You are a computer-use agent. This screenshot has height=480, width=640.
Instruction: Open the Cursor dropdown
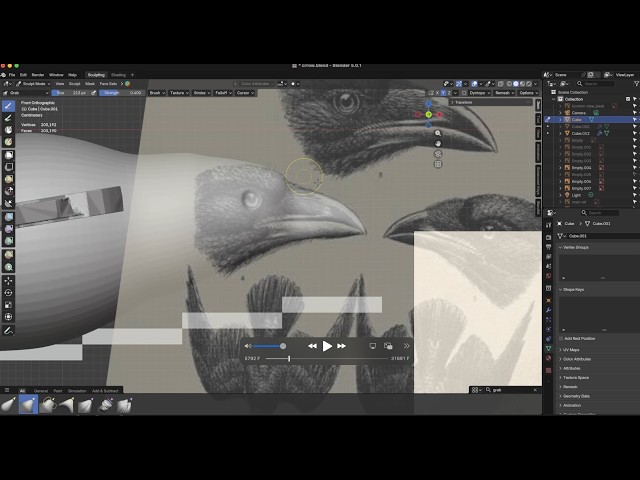(245, 93)
